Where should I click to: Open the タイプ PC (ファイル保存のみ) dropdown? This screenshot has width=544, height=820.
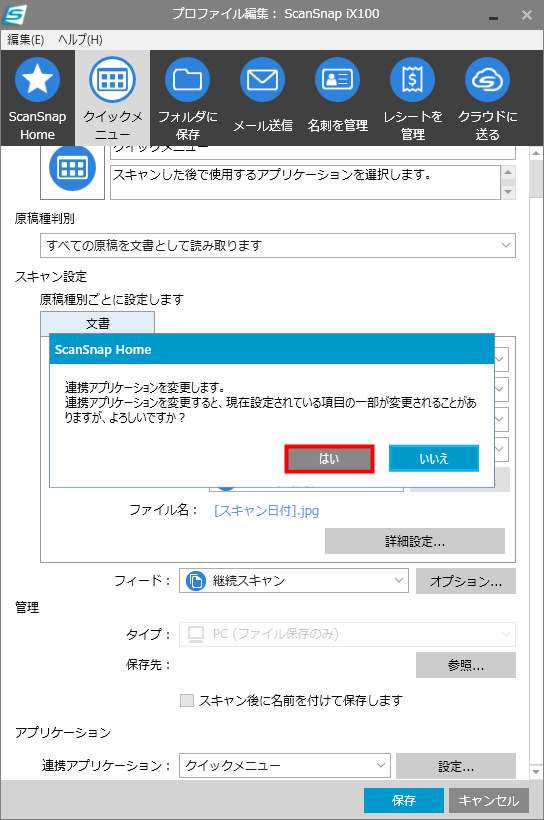pyautogui.click(x=347, y=634)
